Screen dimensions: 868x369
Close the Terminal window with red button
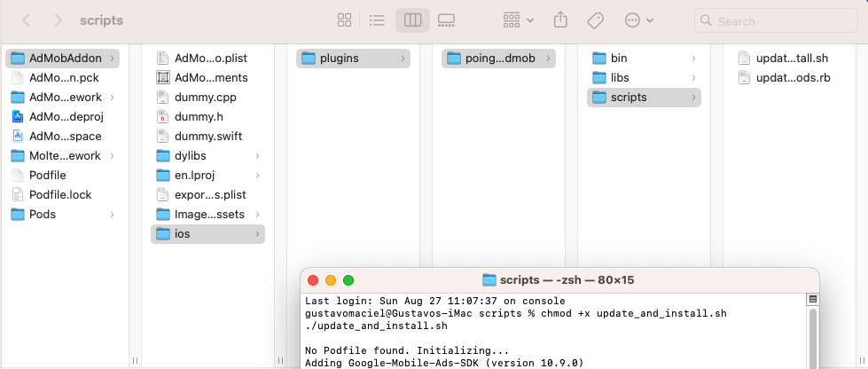(313, 279)
